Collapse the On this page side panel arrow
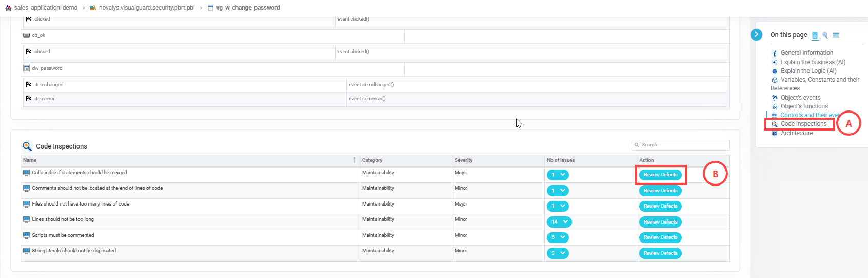868x278 pixels. click(756, 34)
